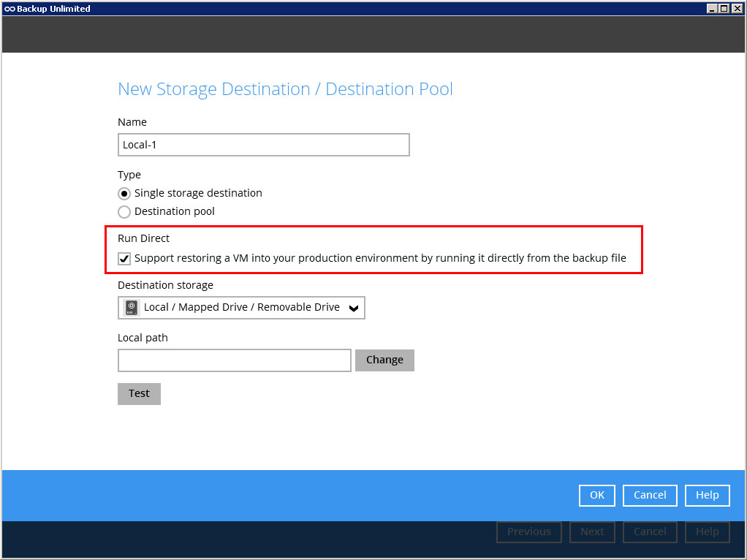The height and width of the screenshot is (560, 747).
Task: Click the Backup Unlimited infinity icon in title bar
Action: coord(10,9)
